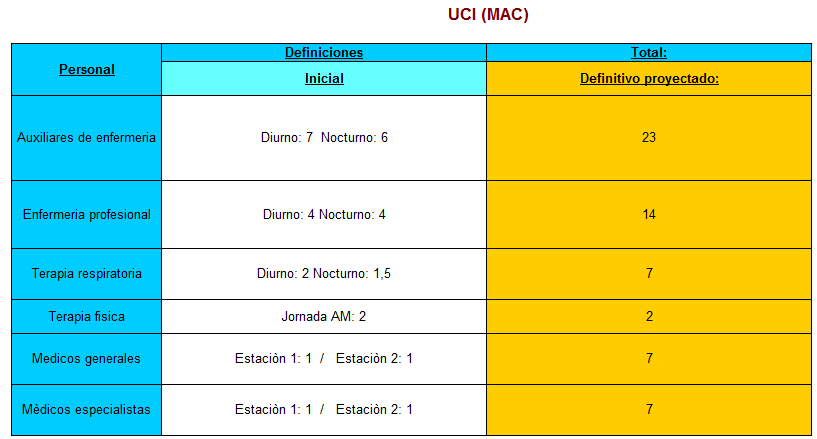Screen dimensions: 817x439
Task: Click the Mèdicos especialistas row label
Action: (x=87, y=409)
